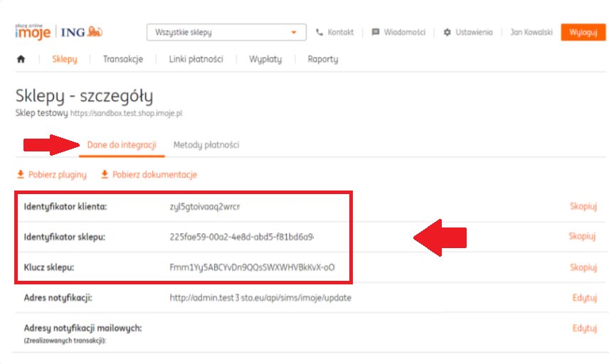The image size is (609, 364).
Task: Go to the Transakcje section
Action: tap(122, 60)
